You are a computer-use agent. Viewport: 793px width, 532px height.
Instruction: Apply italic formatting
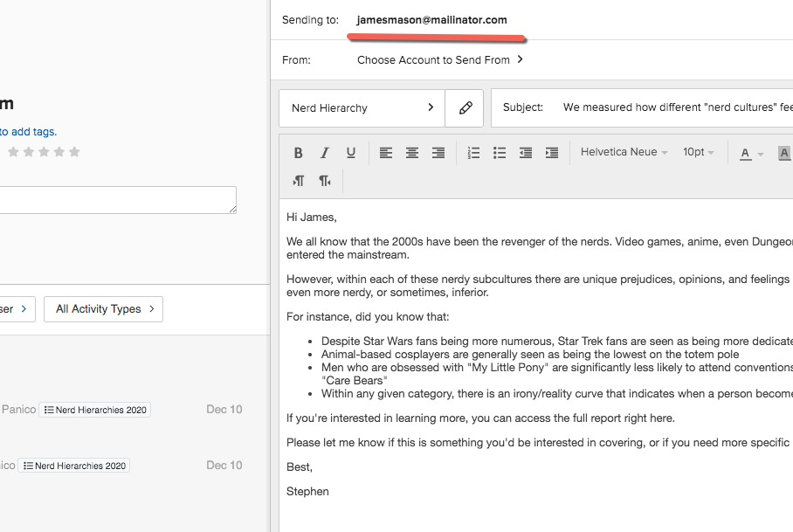pyautogui.click(x=324, y=153)
